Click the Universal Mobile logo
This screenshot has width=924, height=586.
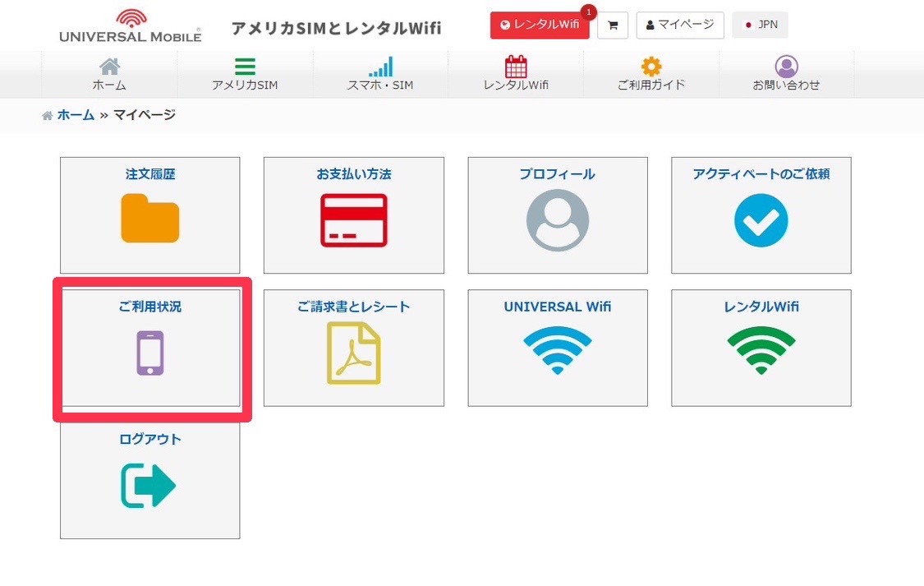tap(131, 26)
